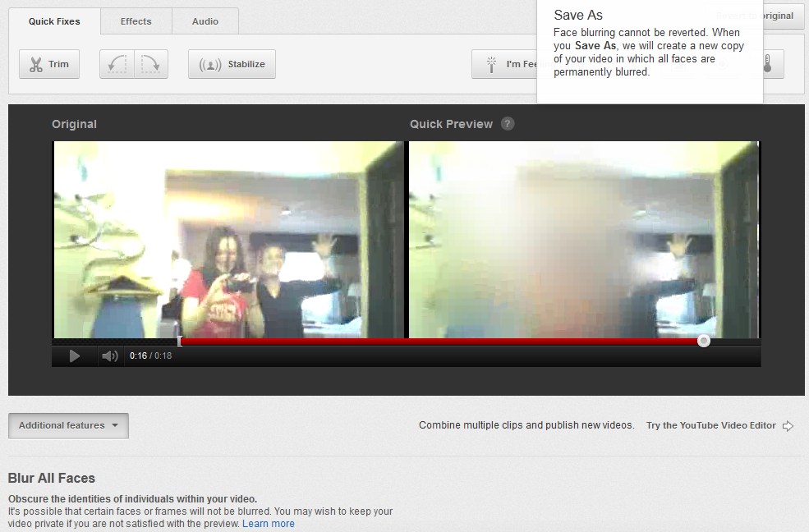Click the Quick Preview blurred video frame
Screen dimensions: 809x532
[583, 239]
